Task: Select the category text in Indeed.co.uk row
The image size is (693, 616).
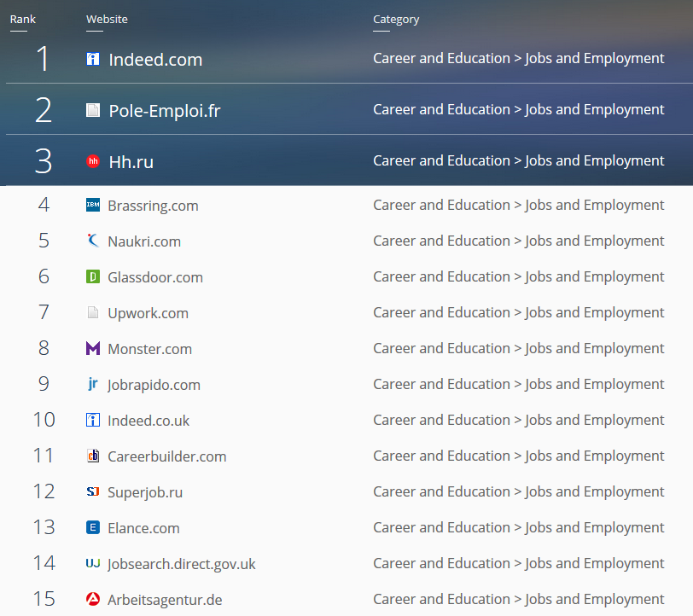Action: (x=518, y=421)
